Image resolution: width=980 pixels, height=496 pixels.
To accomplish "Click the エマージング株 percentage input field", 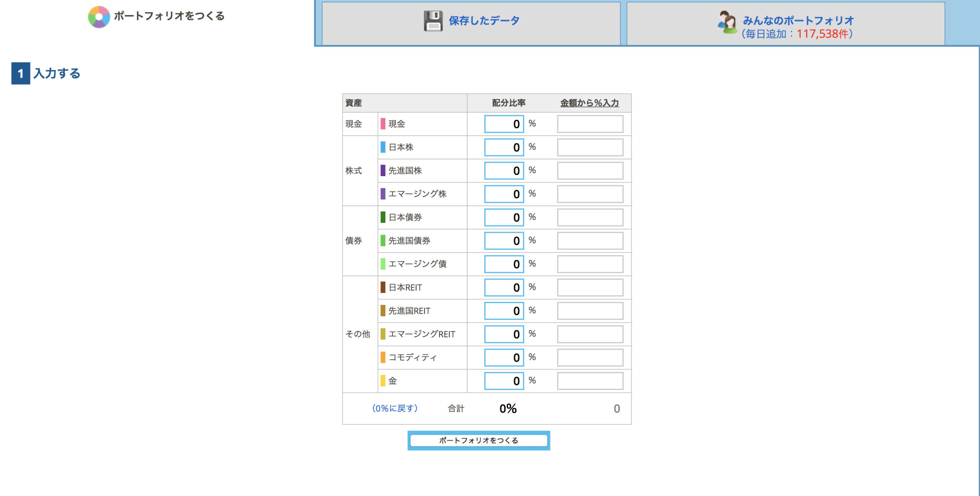I will pyautogui.click(x=504, y=194).
